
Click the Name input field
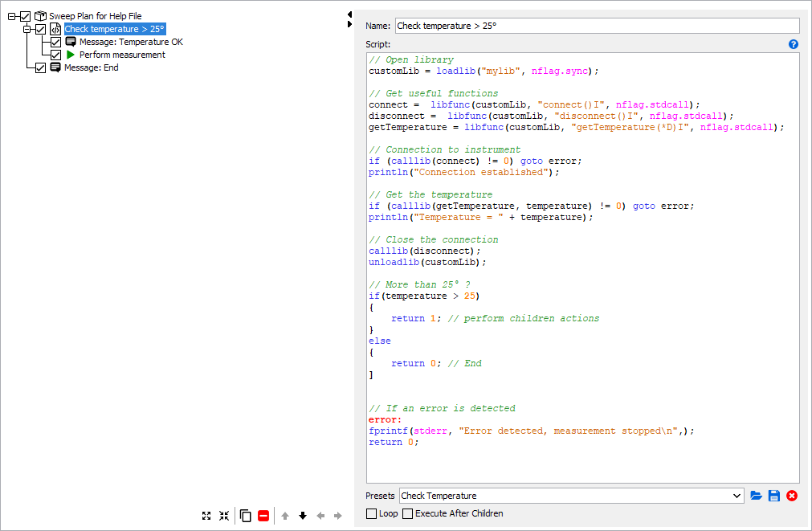point(597,26)
